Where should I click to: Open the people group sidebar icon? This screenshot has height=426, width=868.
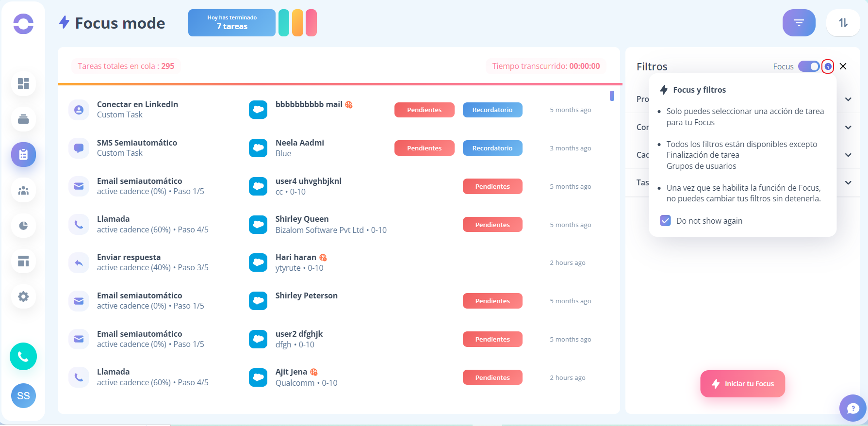23,190
